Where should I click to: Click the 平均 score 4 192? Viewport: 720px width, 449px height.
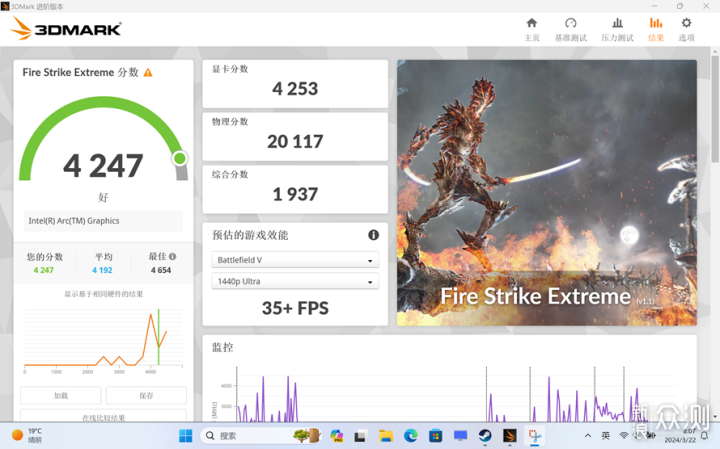coord(102,270)
